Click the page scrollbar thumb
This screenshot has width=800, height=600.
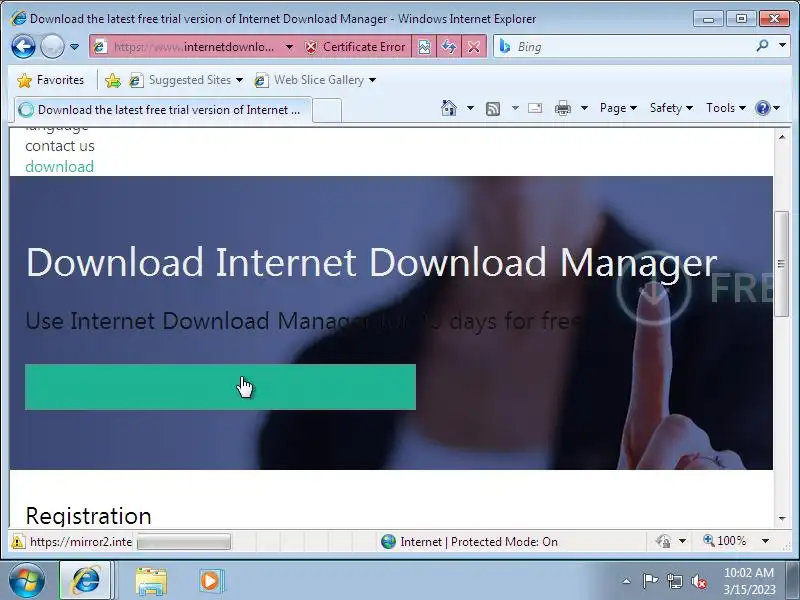coord(782,264)
